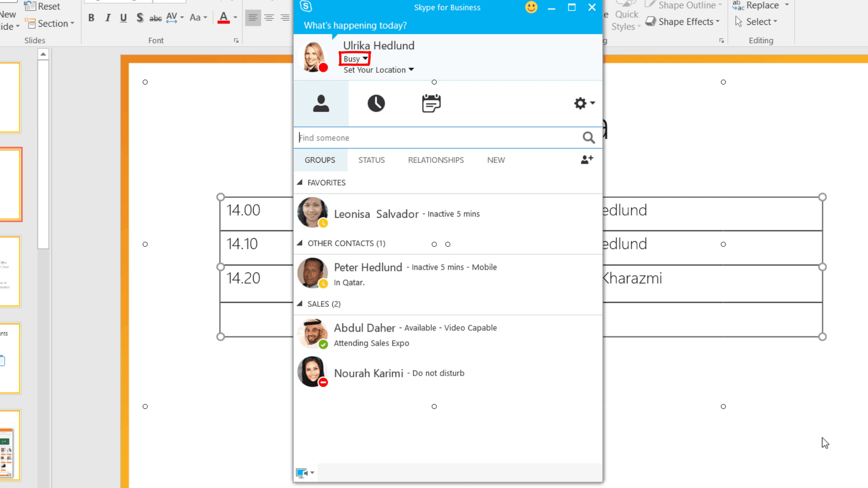This screenshot has height=488, width=868.
Task: Open the Busy status dropdown
Action: (355, 59)
